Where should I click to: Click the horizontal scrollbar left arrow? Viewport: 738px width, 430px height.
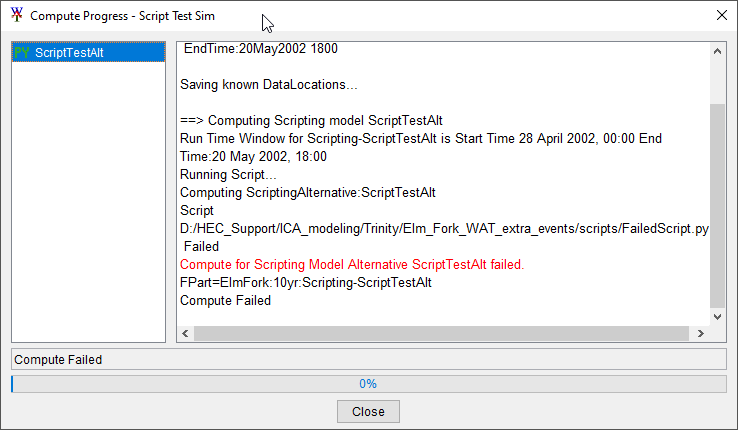(186, 334)
